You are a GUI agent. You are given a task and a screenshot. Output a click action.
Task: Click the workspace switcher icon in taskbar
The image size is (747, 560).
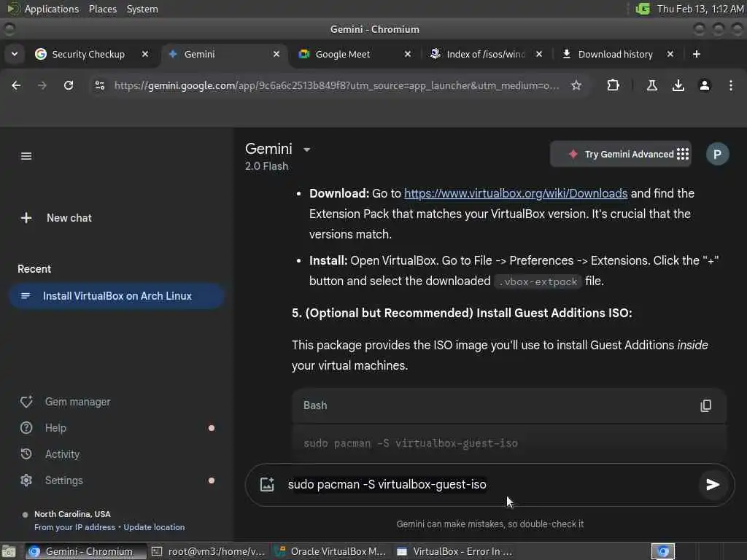coord(663,551)
